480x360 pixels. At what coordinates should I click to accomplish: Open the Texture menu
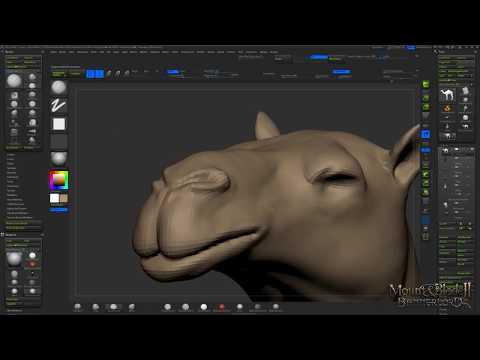[231, 52]
